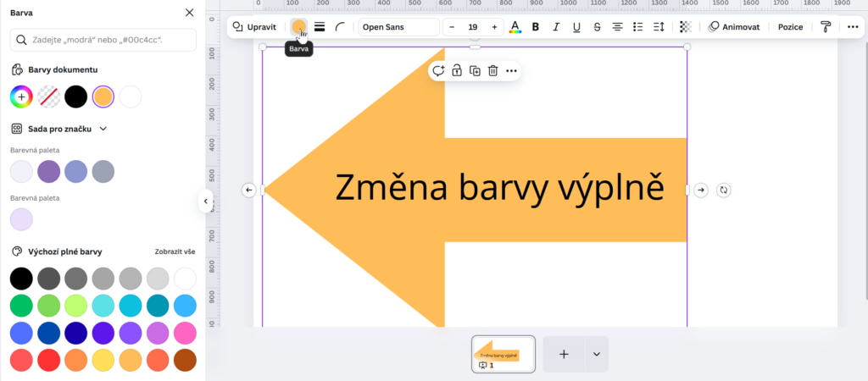868x381 pixels.
Task: Duplicate the selected element
Action: click(x=475, y=71)
